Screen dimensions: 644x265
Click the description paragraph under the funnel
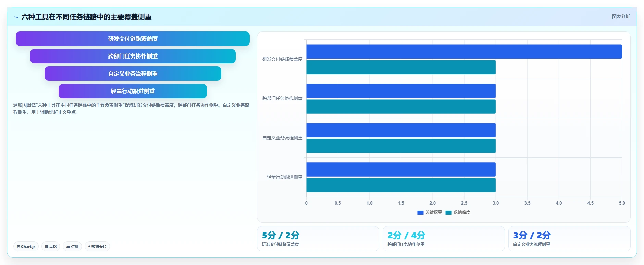[131, 109]
